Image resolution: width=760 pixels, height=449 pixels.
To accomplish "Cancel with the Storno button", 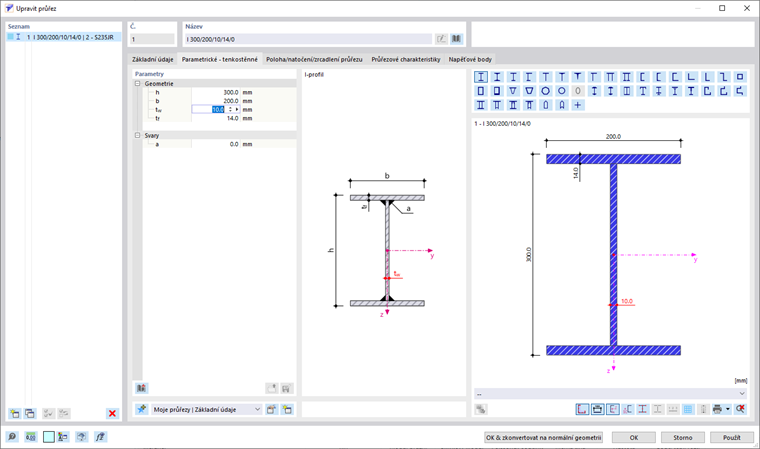I will coord(682,437).
